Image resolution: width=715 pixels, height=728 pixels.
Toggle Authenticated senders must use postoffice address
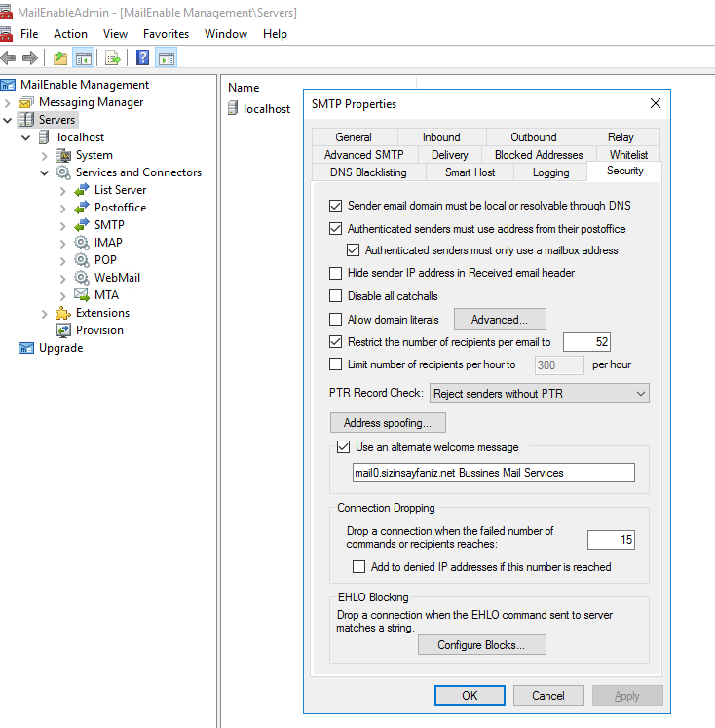pos(335,228)
